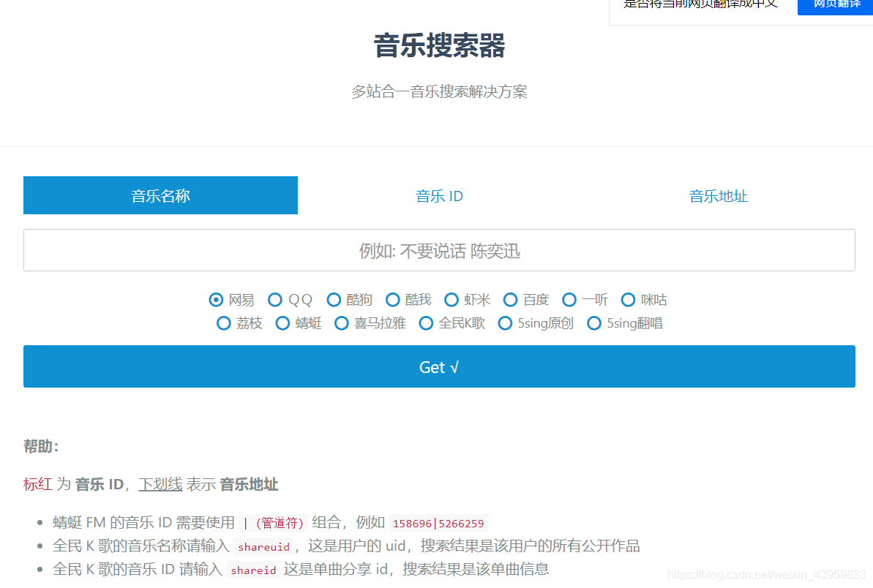
Task: Switch to the 音乐名称 tab
Action: (x=160, y=195)
